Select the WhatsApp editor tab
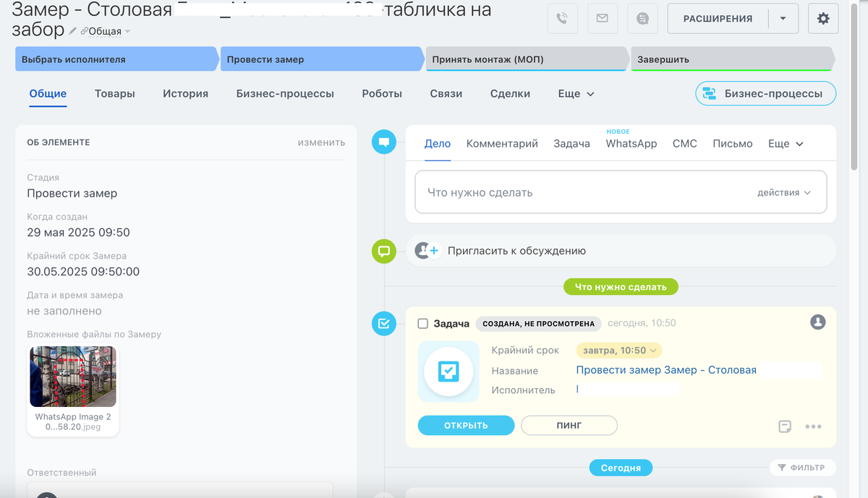The width and height of the screenshot is (868, 498). tap(631, 144)
